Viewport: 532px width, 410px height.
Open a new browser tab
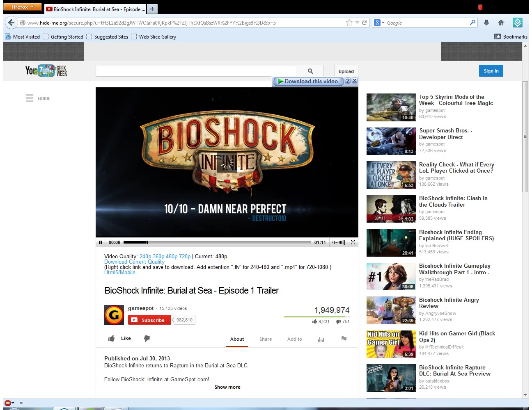click(152, 9)
